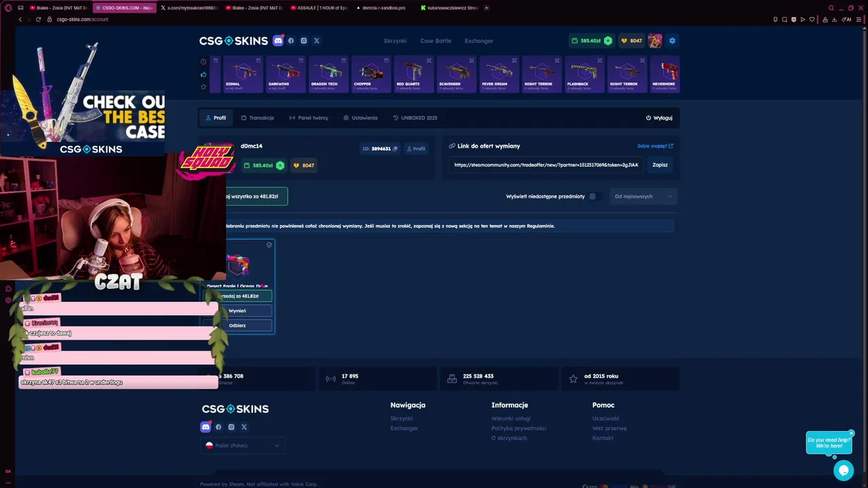The image size is (868, 488).
Task: Open the SIGNAL drop card
Action: (242, 74)
